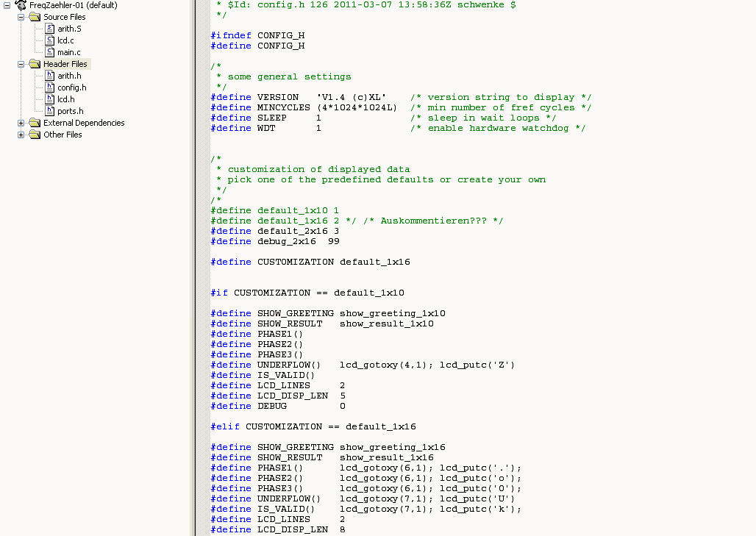
Task: Click the 'default_2x16 3' define line
Action: tap(275, 231)
